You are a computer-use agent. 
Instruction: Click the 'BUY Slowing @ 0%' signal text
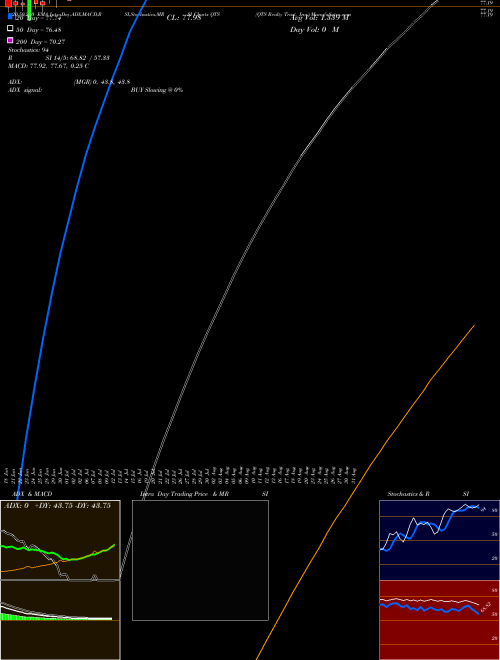(x=157, y=90)
